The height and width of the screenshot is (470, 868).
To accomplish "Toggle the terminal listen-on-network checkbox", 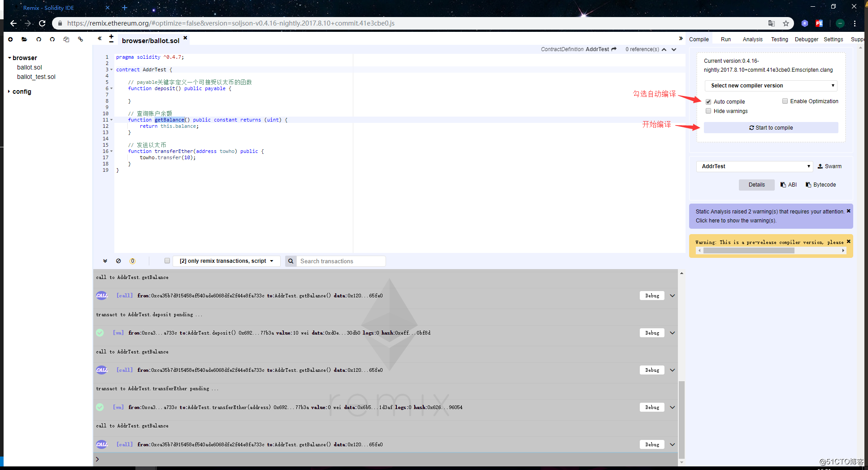I will click(167, 261).
